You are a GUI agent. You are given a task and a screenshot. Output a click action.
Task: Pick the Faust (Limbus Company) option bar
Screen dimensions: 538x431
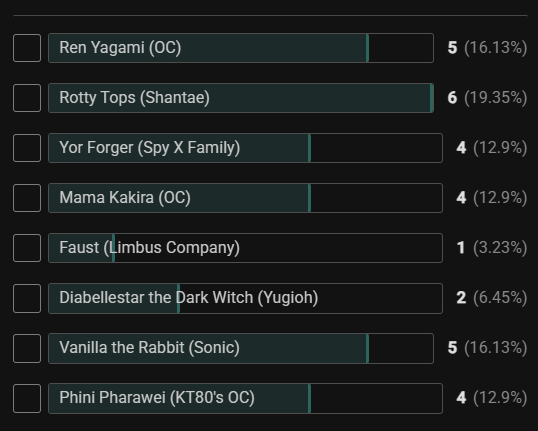pyautogui.click(x=245, y=248)
